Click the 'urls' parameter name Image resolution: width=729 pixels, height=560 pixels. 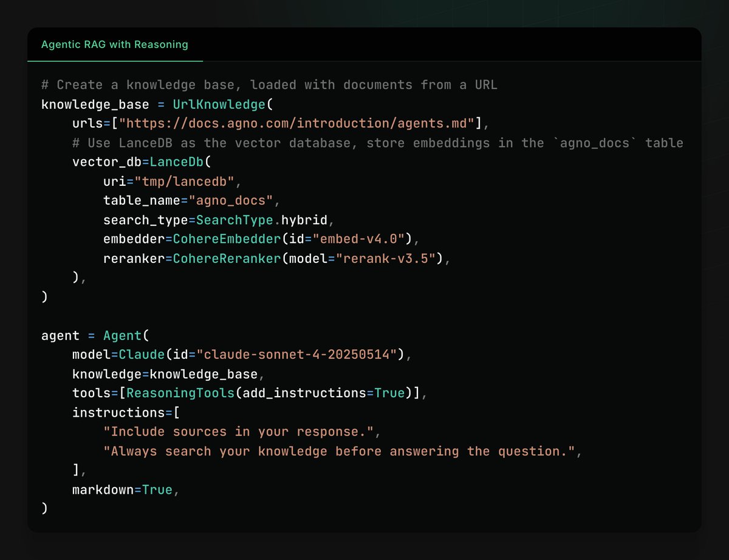tap(87, 123)
